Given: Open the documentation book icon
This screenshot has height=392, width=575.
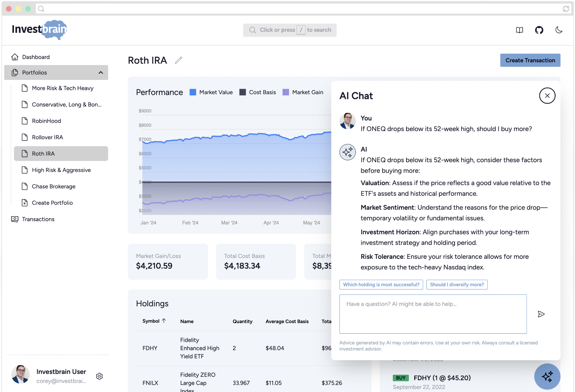Looking at the screenshot, I should [x=519, y=30].
